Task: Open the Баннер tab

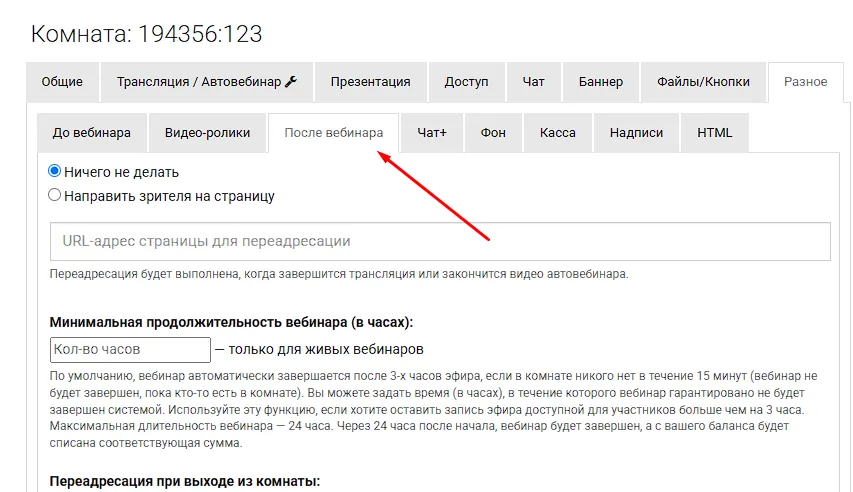Action: (x=600, y=82)
